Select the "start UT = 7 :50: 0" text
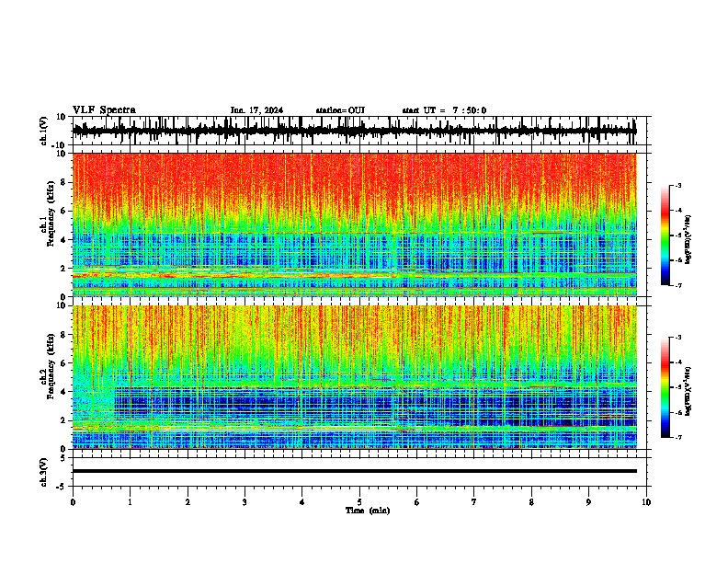 click(444, 110)
